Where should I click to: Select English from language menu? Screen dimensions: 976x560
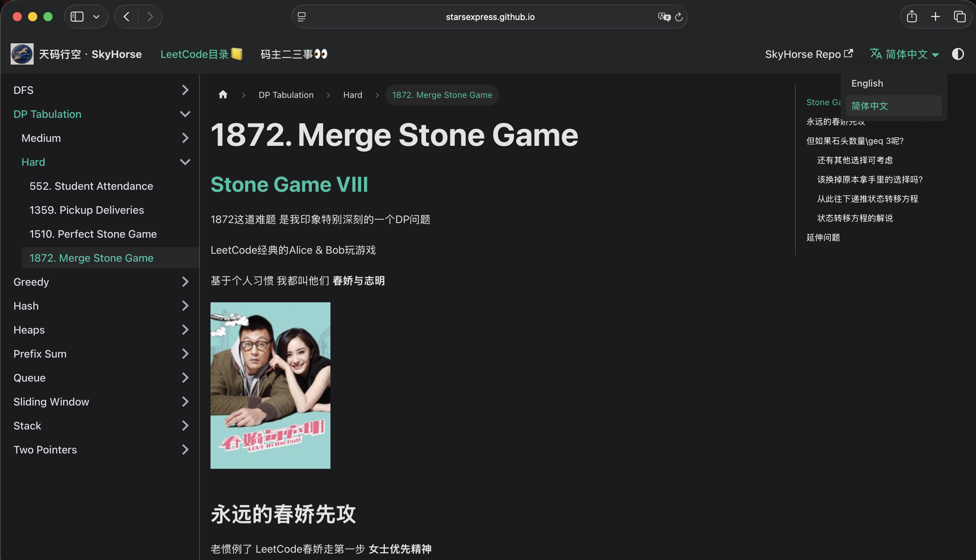[894, 84]
